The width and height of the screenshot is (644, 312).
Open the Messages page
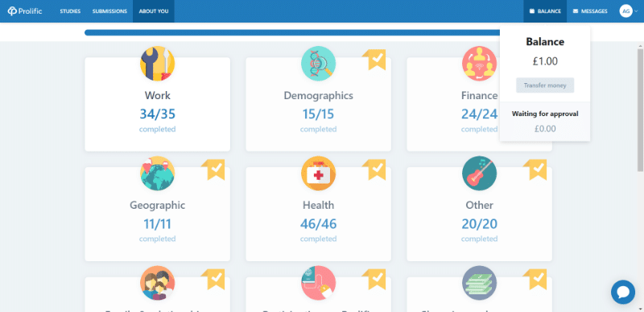point(590,11)
